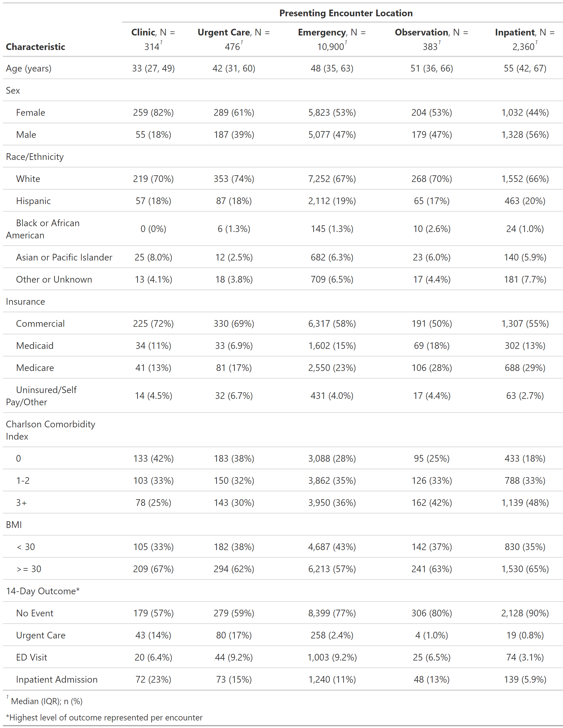Select the Inpatient Admission row label
Image resolution: width=563 pixels, height=728 pixels.
[x=57, y=679]
